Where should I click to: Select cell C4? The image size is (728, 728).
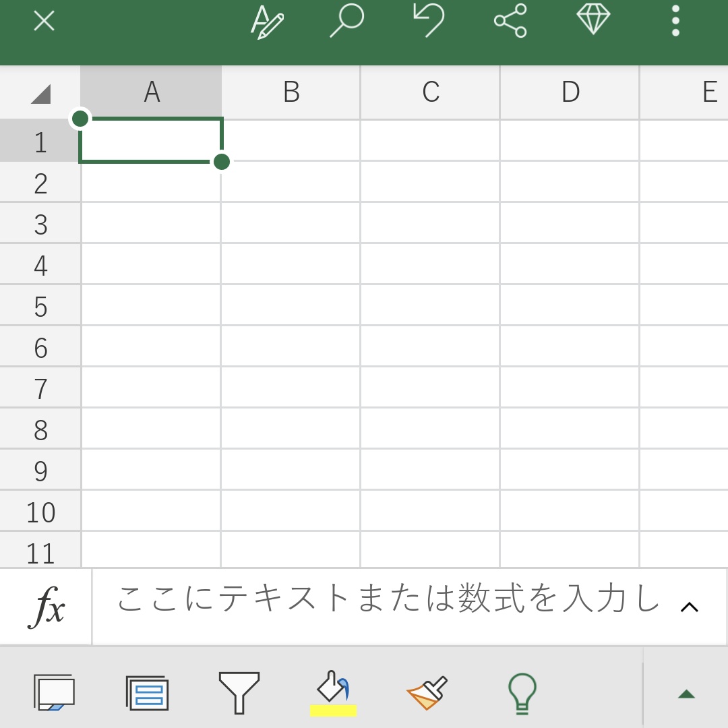tap(430, 264)
